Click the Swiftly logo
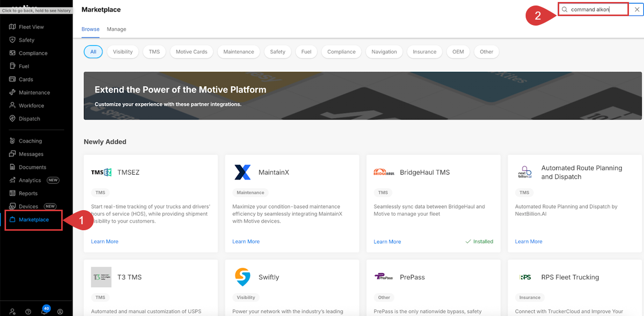 (x=242, y=277)
